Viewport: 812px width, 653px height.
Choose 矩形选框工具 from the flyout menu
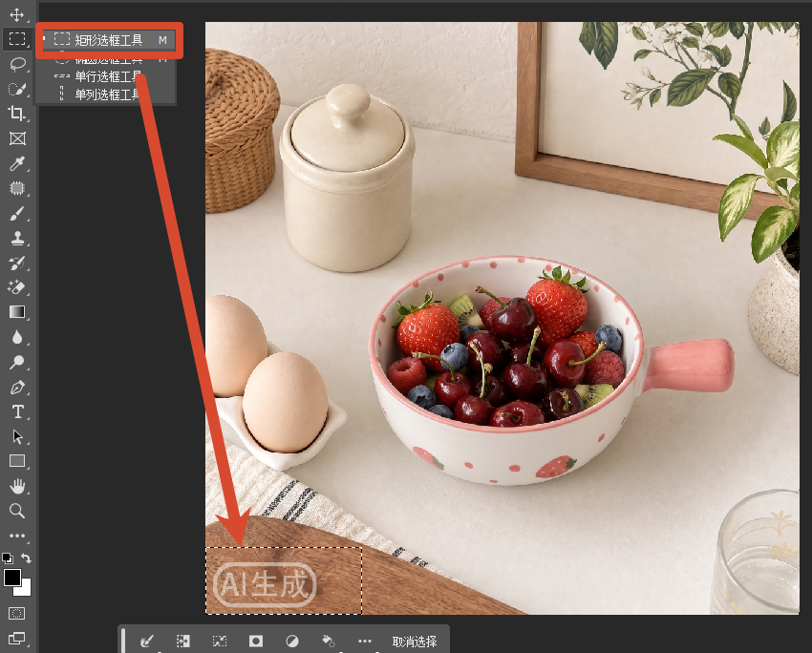click(110, 40)
